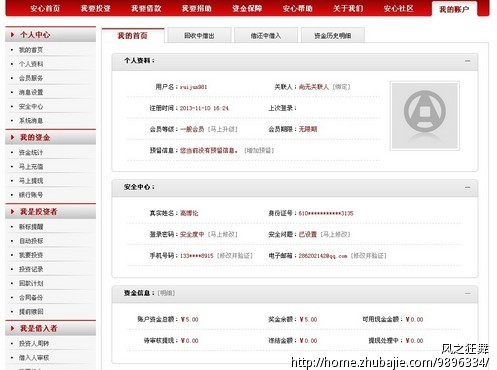This screenshot has height=370, width=497.
Task: Open 资金统计 in the sidebar
Action: [31, 153]
